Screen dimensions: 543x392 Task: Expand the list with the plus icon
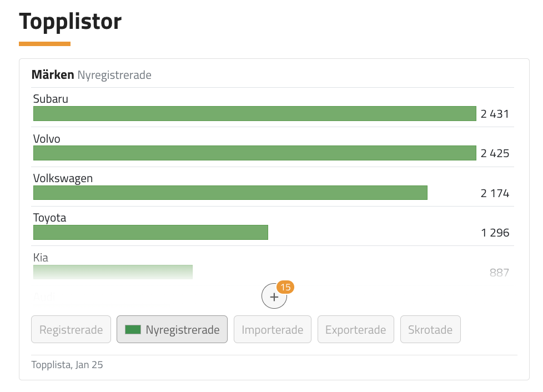tap(274, 296)
